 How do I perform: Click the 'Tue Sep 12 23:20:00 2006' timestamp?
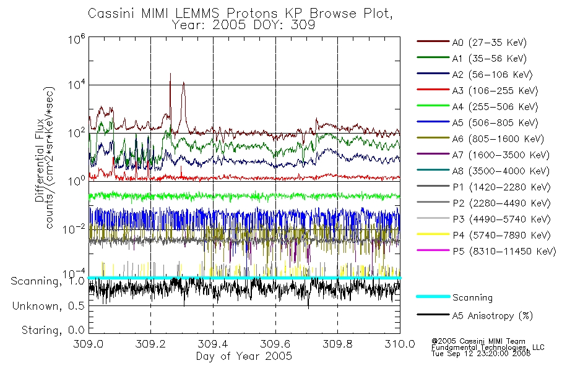click(x=481, y=354)
